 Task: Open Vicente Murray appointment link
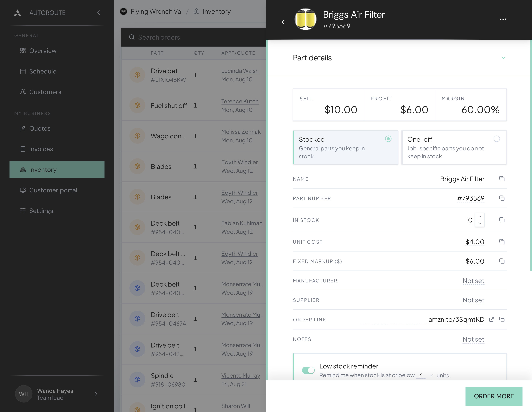(241, 376)
